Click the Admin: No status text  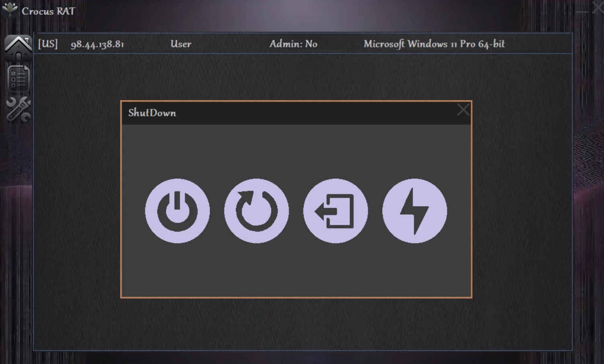[293, 44]
